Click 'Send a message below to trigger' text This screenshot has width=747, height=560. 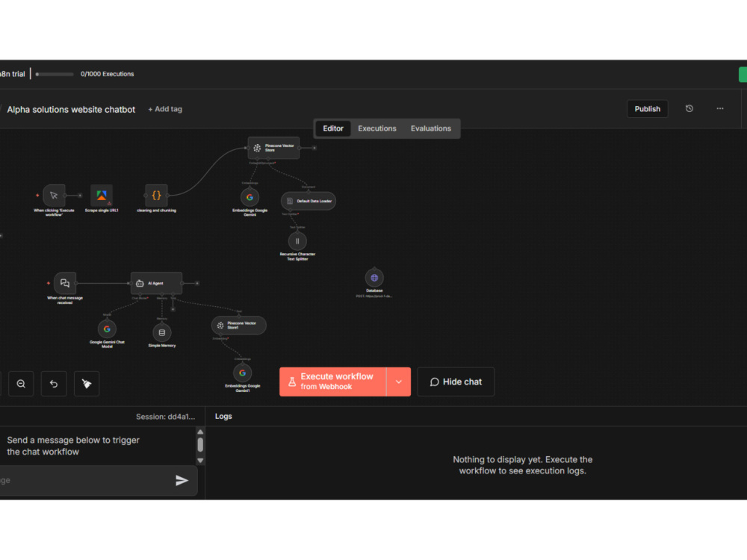73,440
